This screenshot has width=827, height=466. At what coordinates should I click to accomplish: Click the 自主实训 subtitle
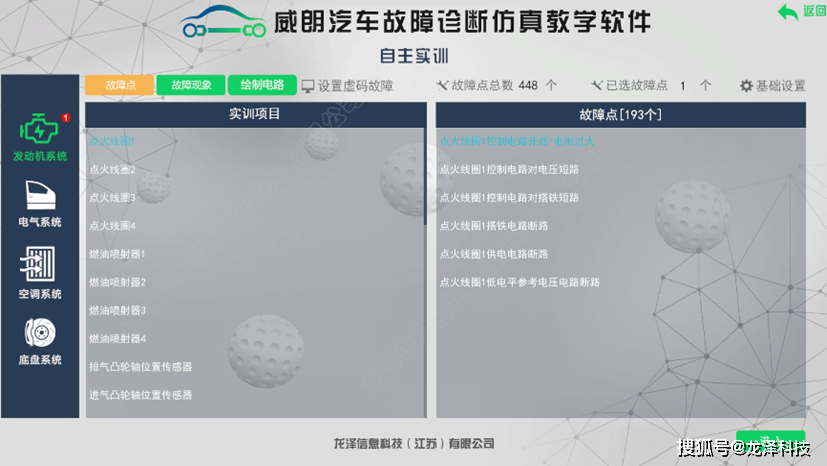(x=414, y=56)
